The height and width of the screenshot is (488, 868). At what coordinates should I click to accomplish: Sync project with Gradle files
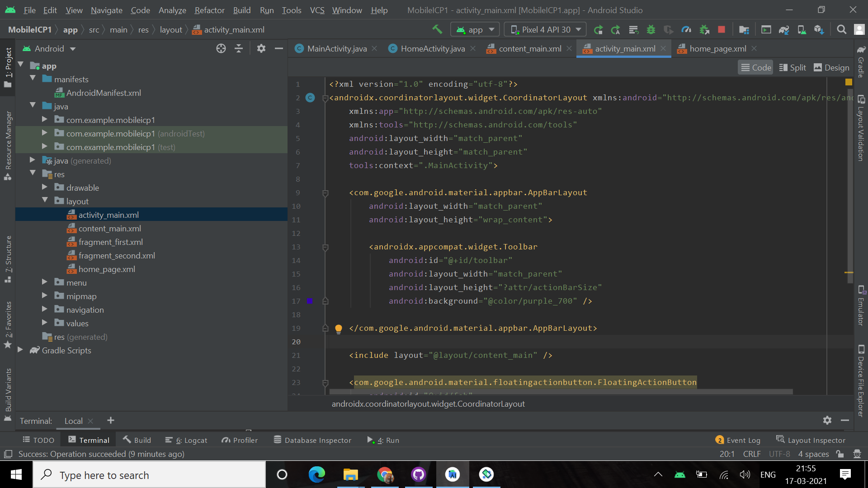point(783,29)
